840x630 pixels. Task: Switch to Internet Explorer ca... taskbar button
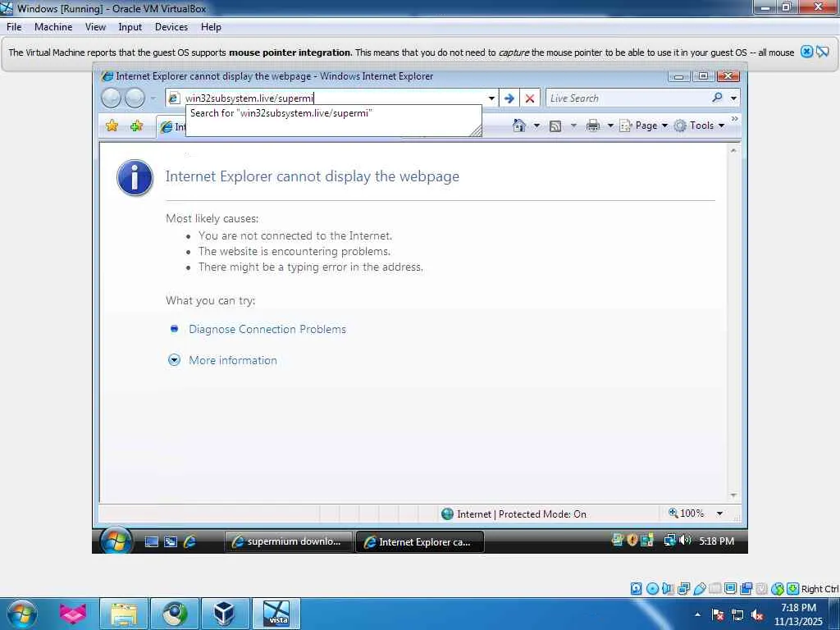pyautogui.click(x=420, y=542)
